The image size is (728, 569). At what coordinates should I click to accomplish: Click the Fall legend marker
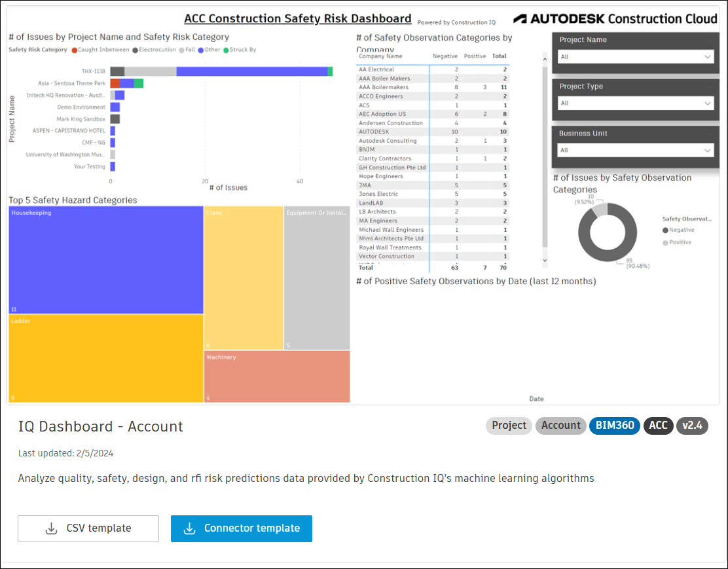(181, 50)
